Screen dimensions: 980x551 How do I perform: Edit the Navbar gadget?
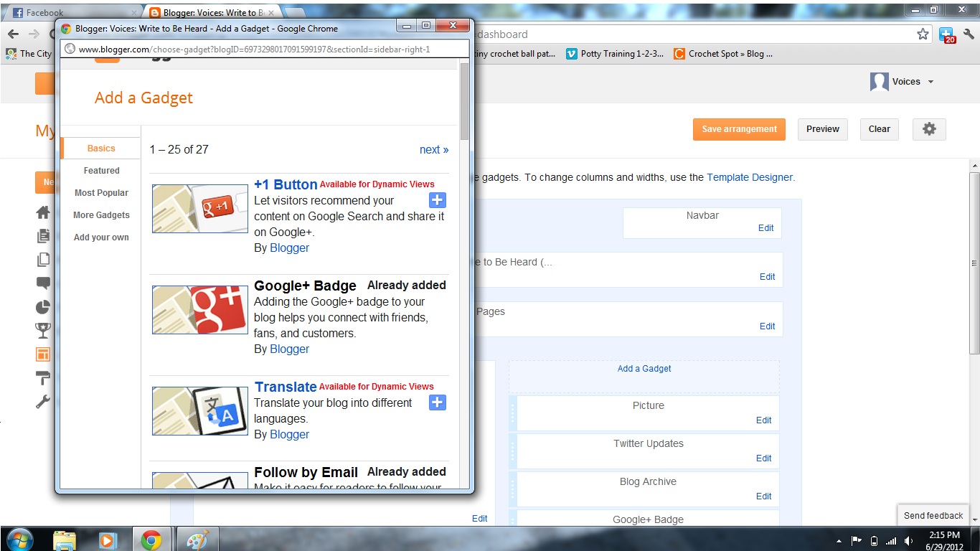click(x=765, y=228)
